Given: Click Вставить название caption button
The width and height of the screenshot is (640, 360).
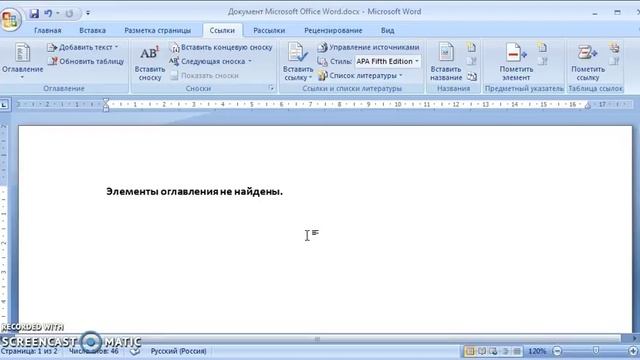Looking at the screenshot, I should point(446,62).
